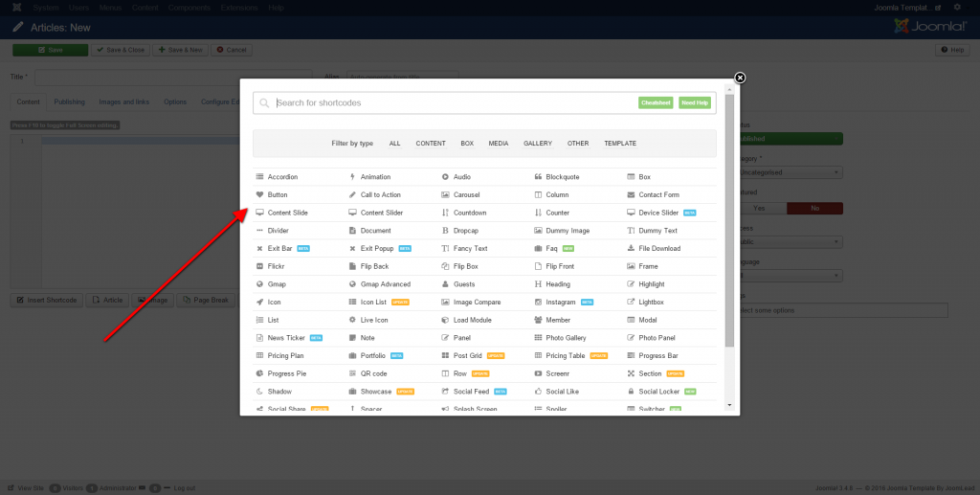This screenshot has width=980, height=495.
Task: Select the Accordion shortcode
Action: (277, 177)
